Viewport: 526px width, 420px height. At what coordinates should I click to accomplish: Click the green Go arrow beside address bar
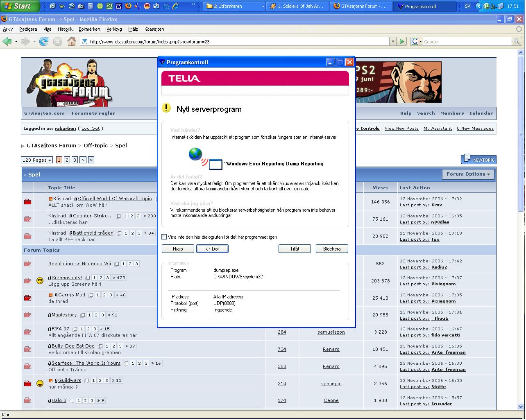pos(402,41)
